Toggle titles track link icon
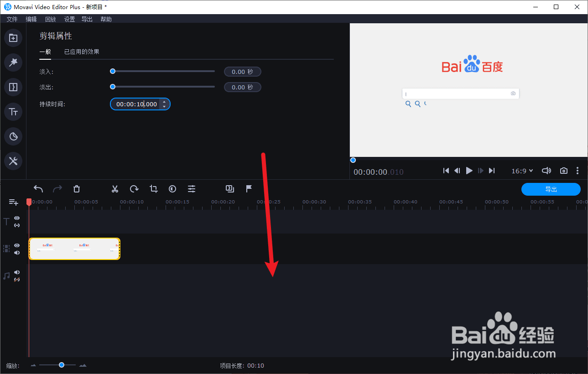This screenshot has width=588, height=374. (17, 225)
